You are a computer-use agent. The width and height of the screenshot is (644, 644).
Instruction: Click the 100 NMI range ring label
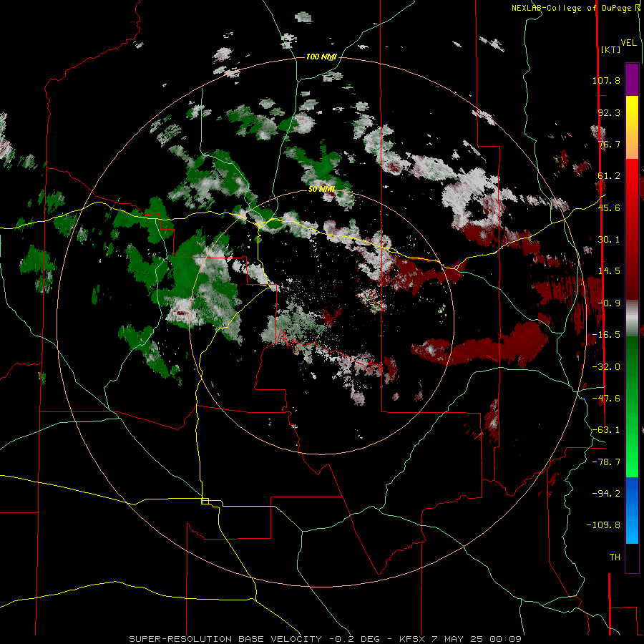point(321,57)
